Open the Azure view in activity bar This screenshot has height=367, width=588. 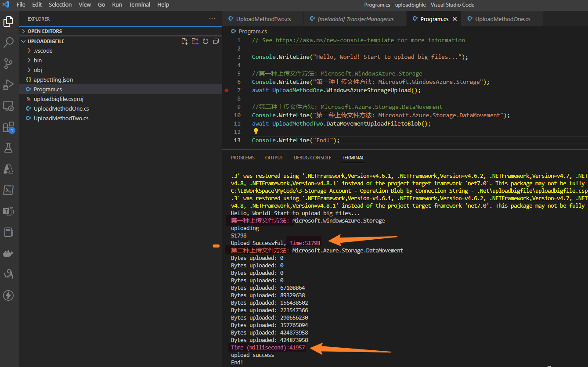[8, 169]
